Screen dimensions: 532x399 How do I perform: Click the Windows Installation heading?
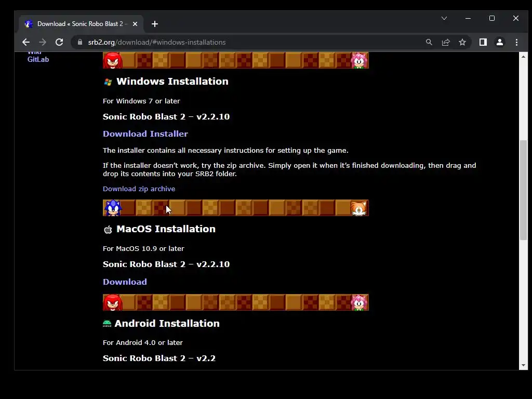click(x=172, y=82)
